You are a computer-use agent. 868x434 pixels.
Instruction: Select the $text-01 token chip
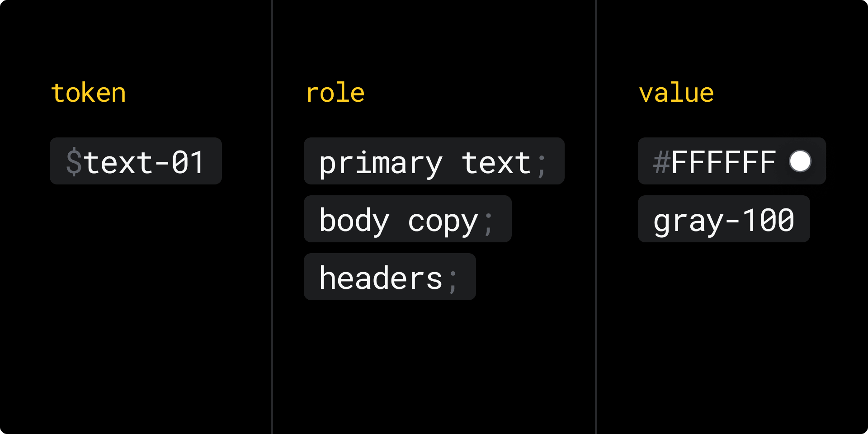[x=136, y=161]
